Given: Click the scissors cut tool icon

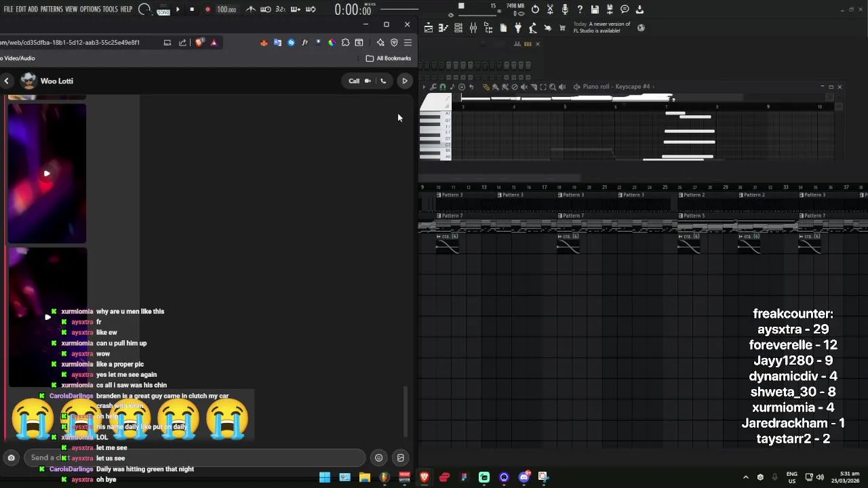Looking at the screenshot, I should [550, 9].
